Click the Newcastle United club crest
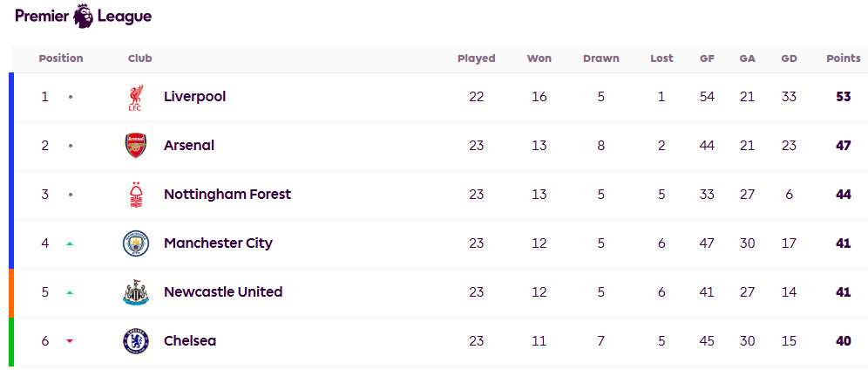 coord(136,292)
